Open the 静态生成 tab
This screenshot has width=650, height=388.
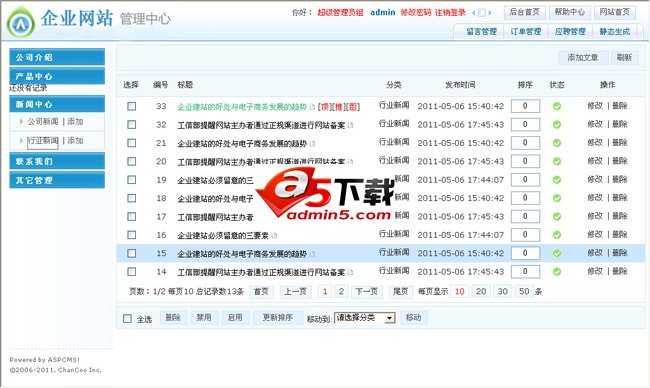point(615,32)
